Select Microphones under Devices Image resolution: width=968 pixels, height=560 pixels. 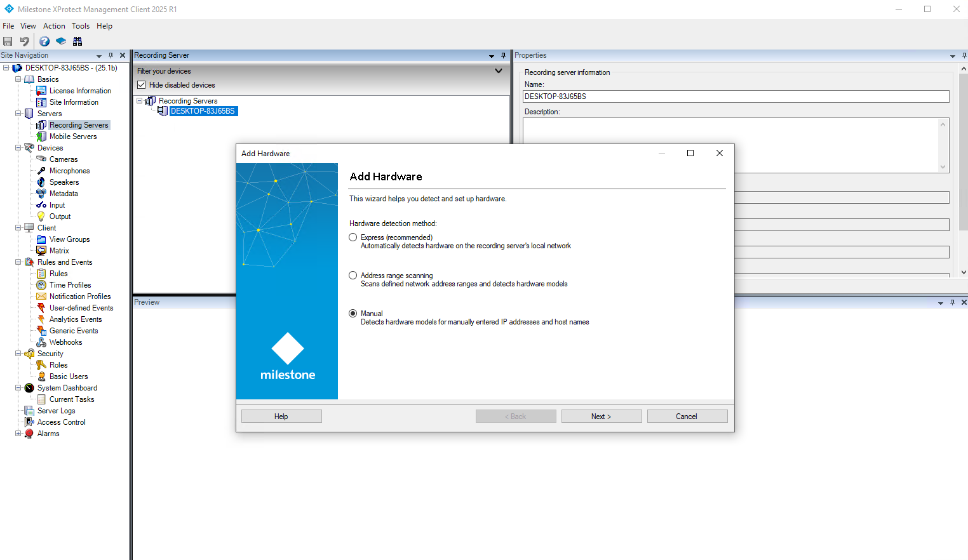click(69, 171)
